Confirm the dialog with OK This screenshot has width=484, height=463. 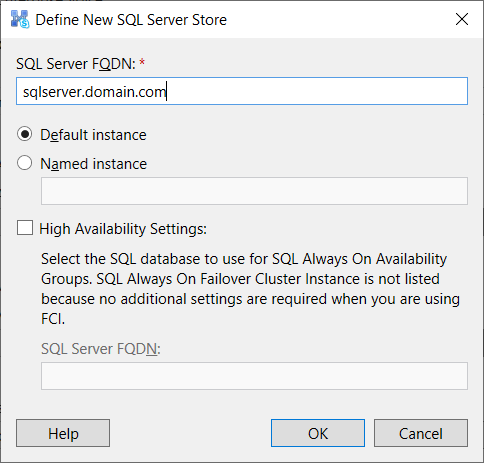318,433
